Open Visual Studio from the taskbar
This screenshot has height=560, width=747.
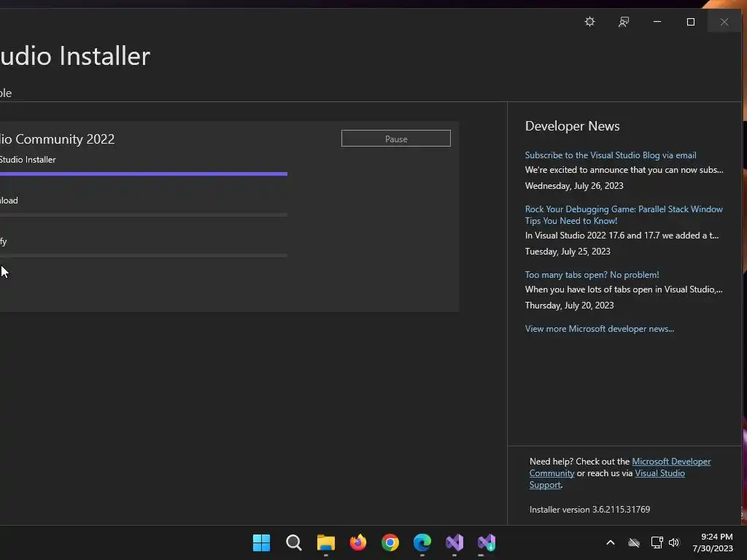[x=454, y=542]
